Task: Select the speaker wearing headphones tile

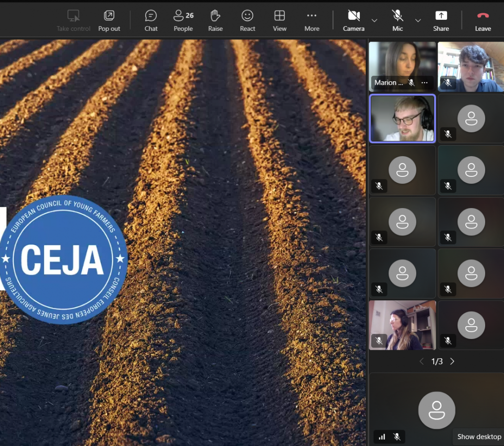Action: [x=402, y=118]
